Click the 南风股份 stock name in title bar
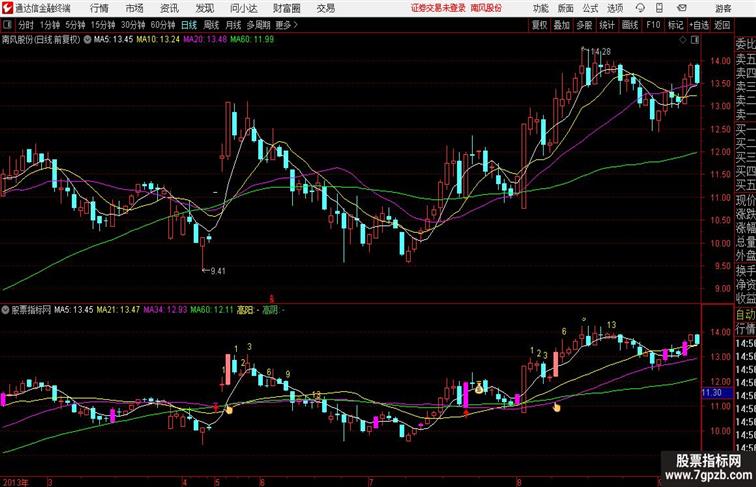The height and width of the screenshot is (487, 756). (486, 8)
